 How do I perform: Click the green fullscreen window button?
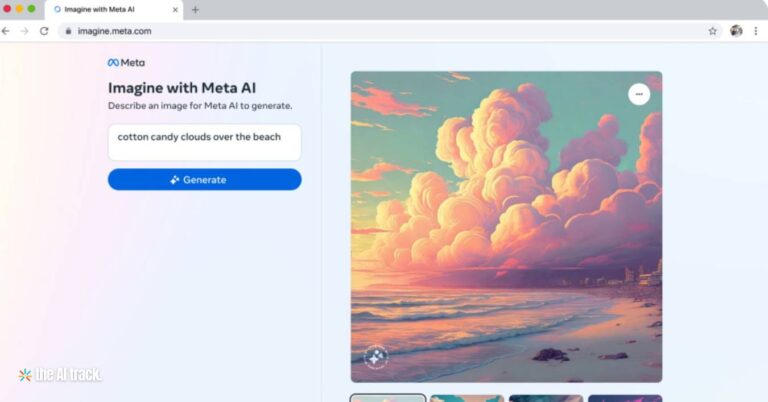[x=31, y=9]
